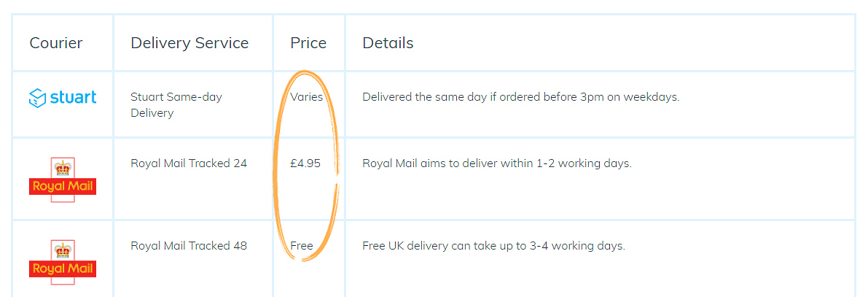Select the Details column header
This screenshot has width=868, height=297.
point(388,42)
